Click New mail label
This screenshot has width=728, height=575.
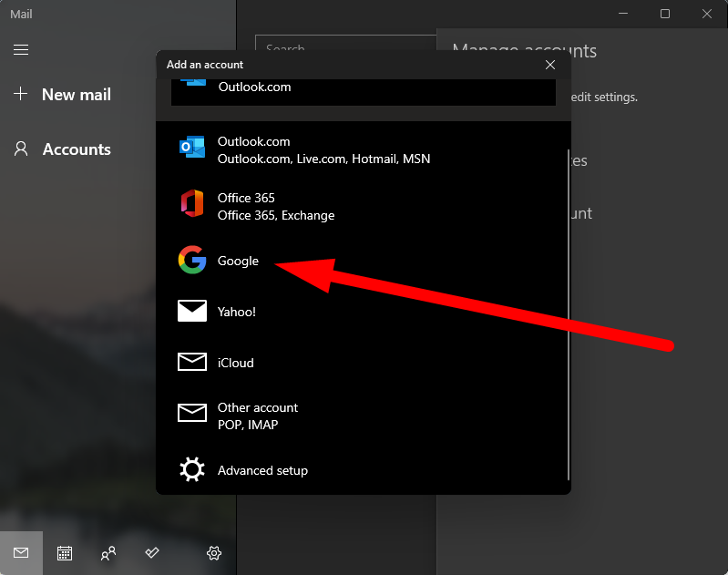[77, 94]
